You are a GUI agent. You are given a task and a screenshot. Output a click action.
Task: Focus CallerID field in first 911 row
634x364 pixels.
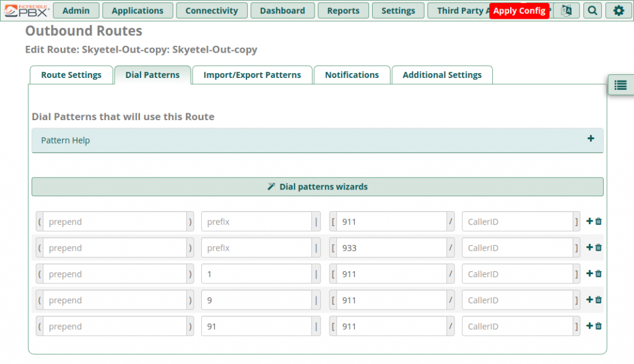coord(518,222)
